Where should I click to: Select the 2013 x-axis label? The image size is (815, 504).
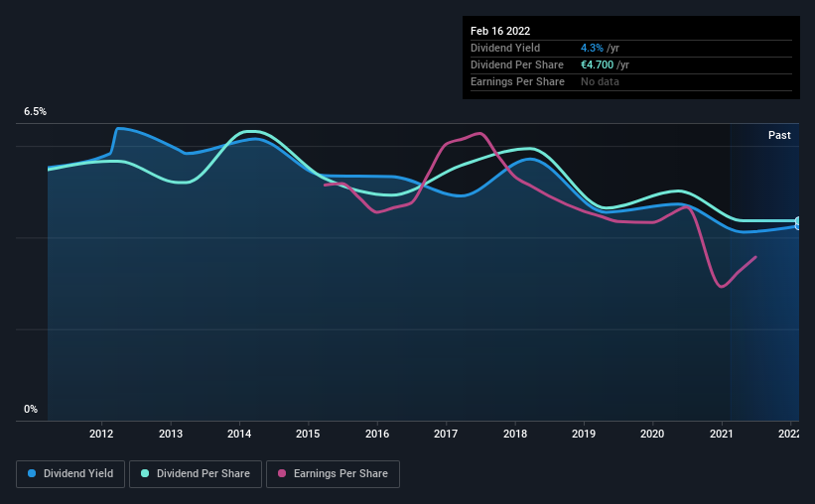171,434
